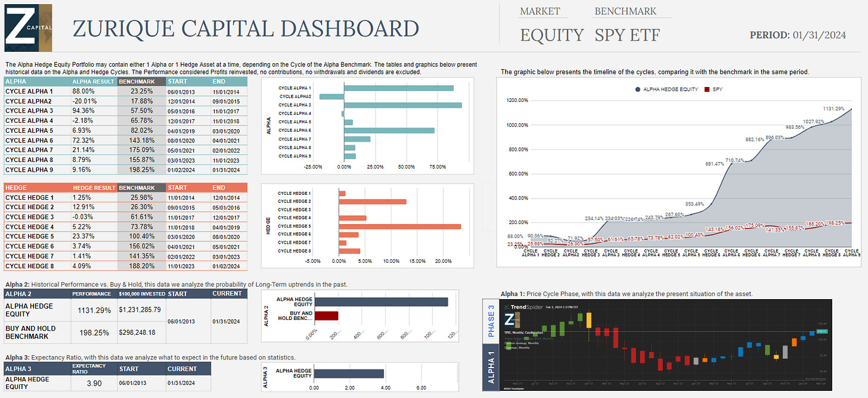Select the -20.01% Cycle Alpha2 result
Screen dimensions: 868x398
pyautogui.click(x=84, y=101)
